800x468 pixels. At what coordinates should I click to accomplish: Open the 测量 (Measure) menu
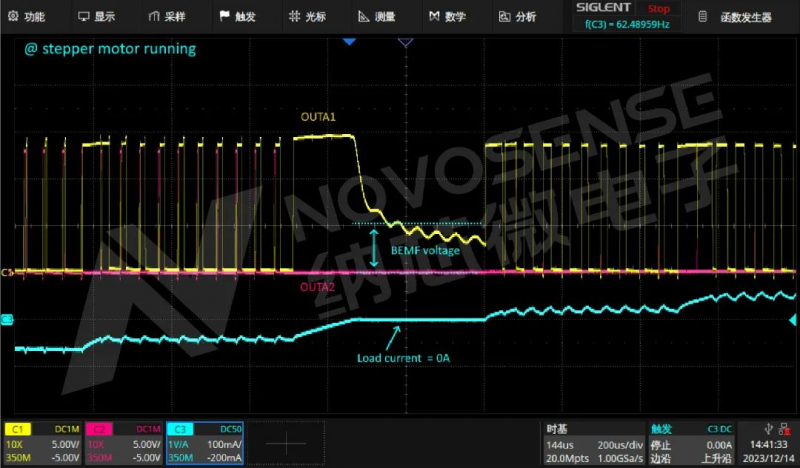click(377, 16)
